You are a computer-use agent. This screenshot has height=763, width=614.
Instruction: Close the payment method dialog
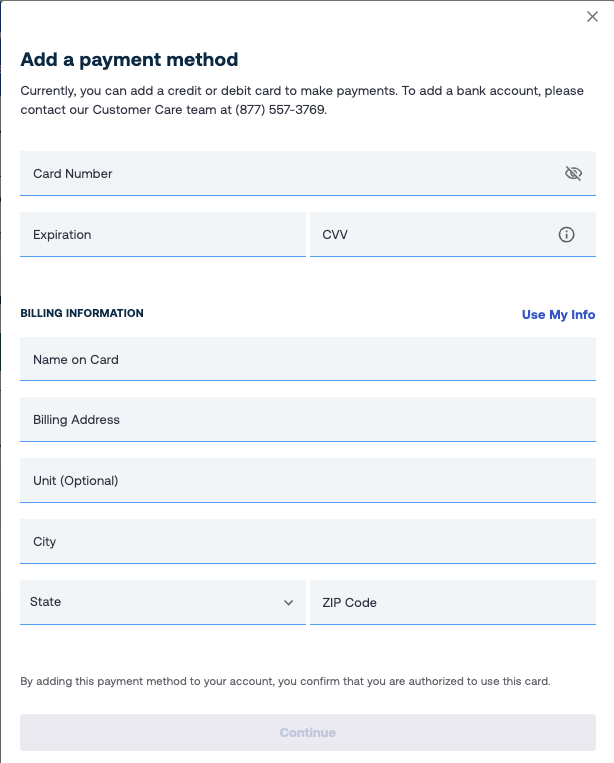click(592, 17)
